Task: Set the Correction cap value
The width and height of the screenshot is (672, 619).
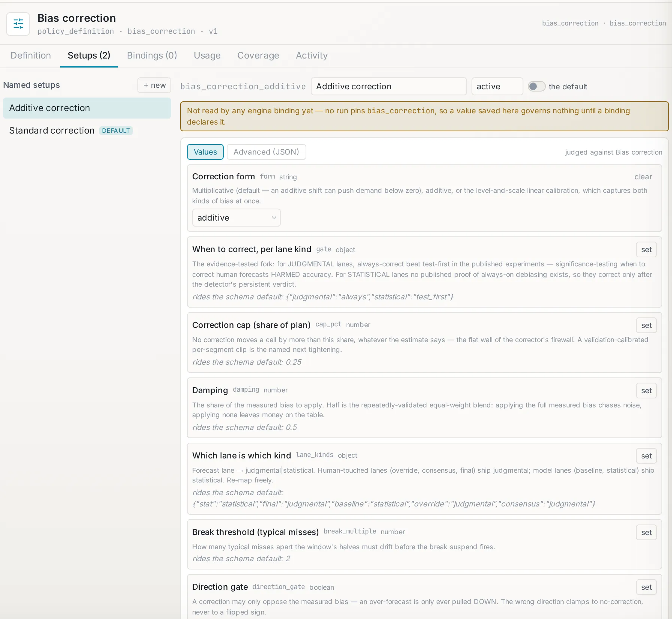Action: pos(646,325)
